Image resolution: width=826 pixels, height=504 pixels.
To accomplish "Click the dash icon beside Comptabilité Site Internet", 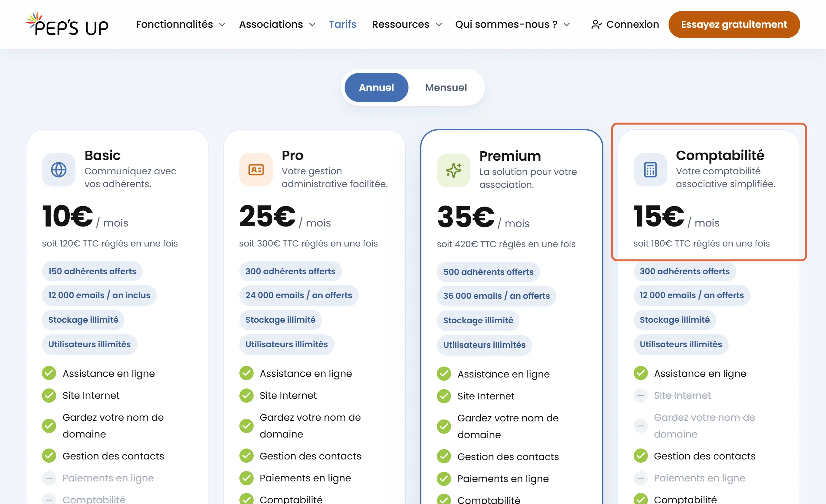I will point(640,395).
